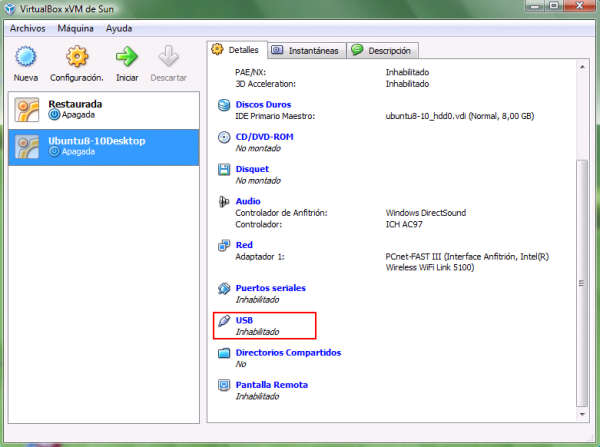
Task: Open the Archivos menu
Action: [x=28, y=30]
